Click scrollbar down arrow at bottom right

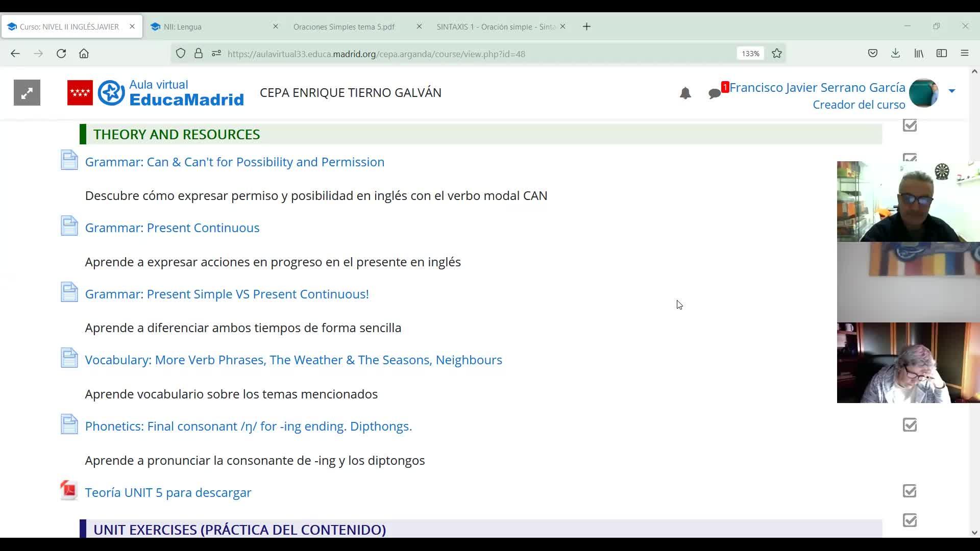[x=974, y=533]
